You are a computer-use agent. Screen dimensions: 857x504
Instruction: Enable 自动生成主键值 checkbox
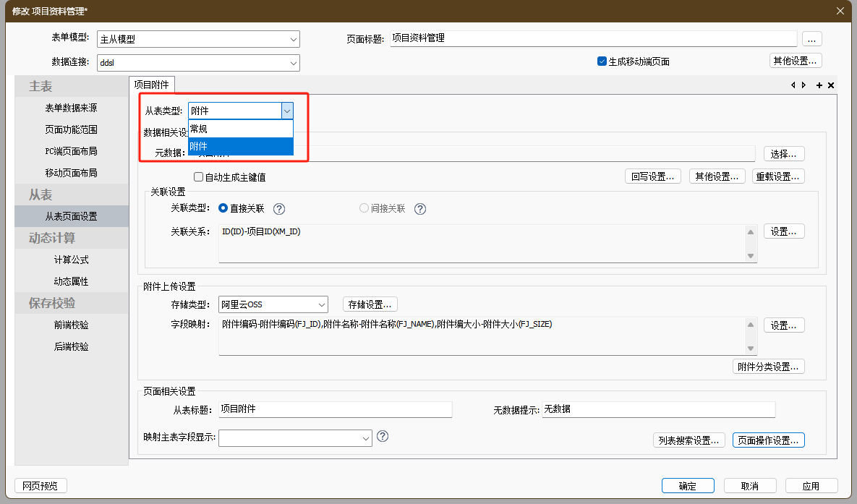tap(198, 177)
